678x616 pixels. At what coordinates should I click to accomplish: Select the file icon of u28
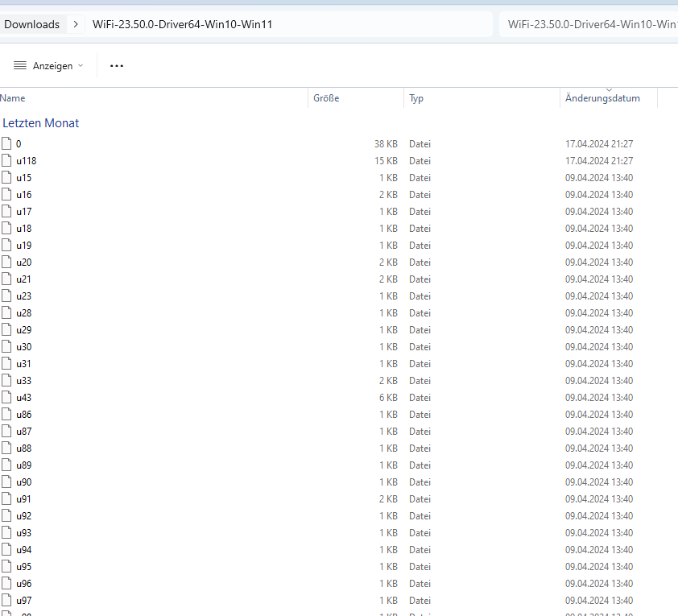tap(6, 312)
